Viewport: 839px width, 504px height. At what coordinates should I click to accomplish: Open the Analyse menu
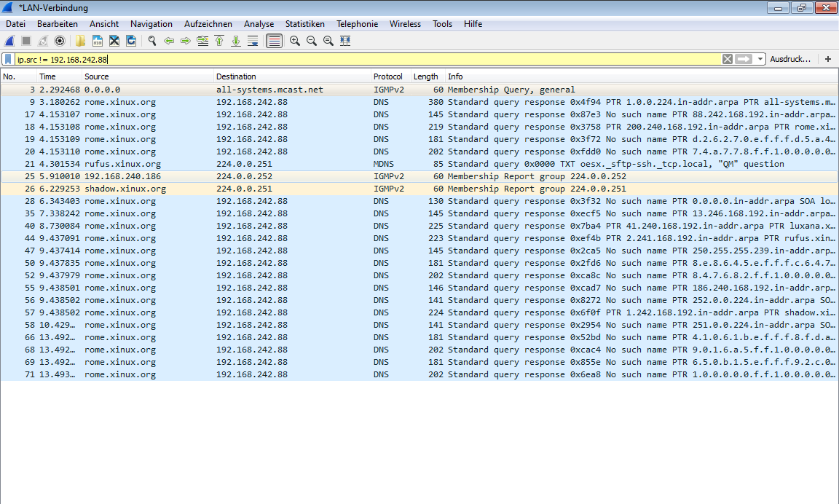coord(259,24)
